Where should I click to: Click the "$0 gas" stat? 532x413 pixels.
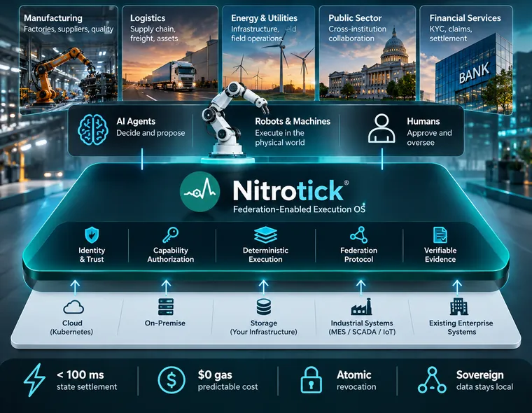(215, 375)
